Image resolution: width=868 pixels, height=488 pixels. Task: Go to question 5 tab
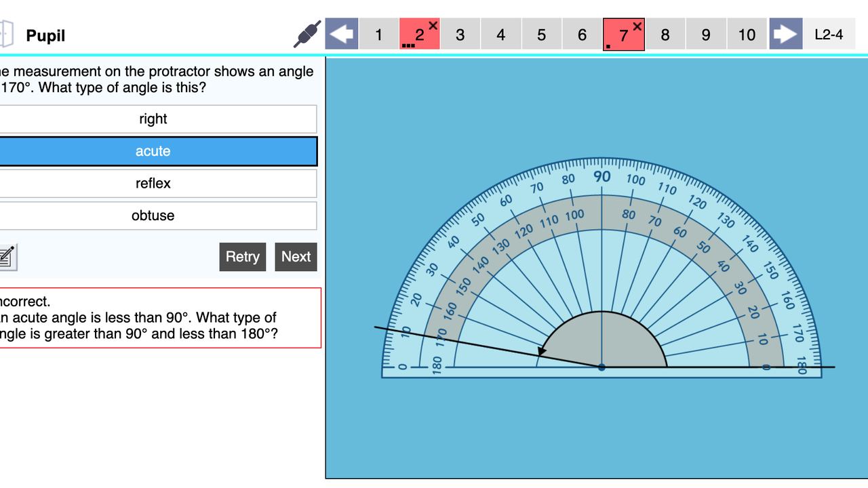click(541, 35)
